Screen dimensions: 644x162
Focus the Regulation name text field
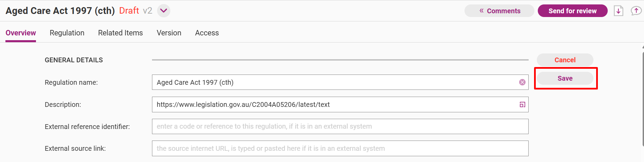336,82
